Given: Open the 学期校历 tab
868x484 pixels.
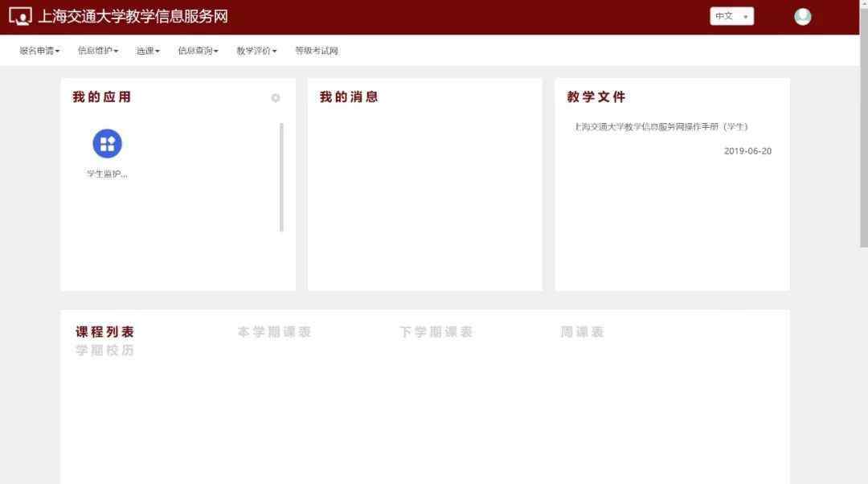Looking at the screenshot, I should pos(105,351).
